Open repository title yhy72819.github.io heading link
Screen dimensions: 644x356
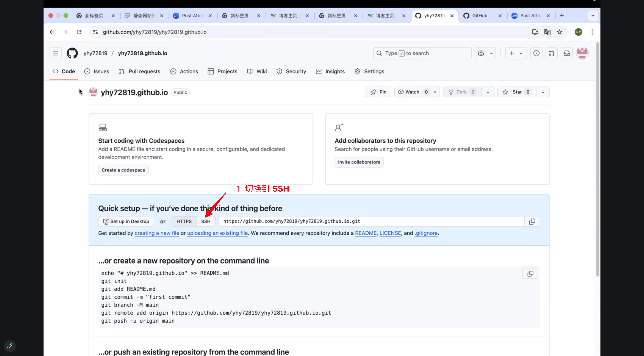click(x=134, y=92)
